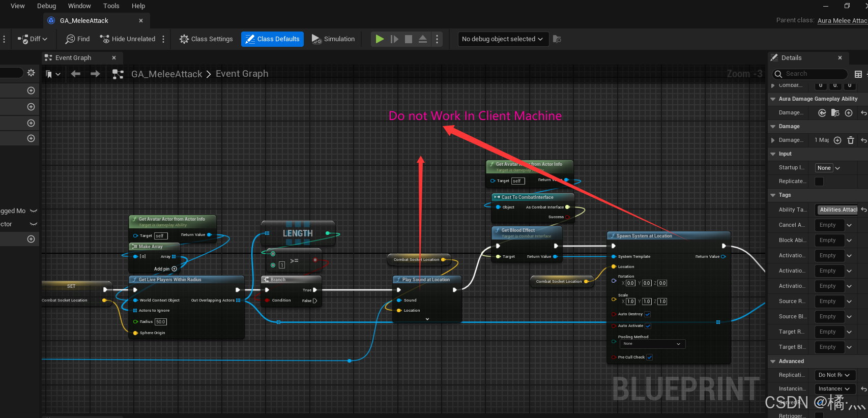Toggle the Retrigger checkbox in Advanced

point(819,415)
